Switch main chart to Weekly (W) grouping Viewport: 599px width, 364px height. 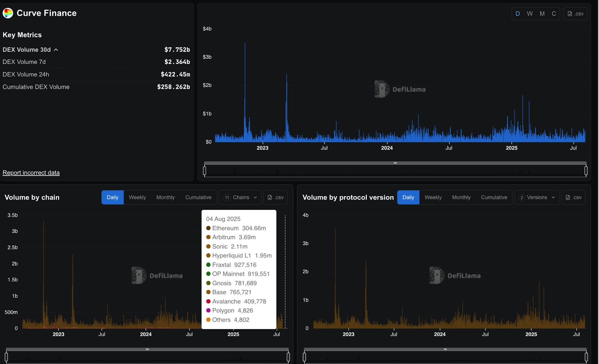point(530,13)
